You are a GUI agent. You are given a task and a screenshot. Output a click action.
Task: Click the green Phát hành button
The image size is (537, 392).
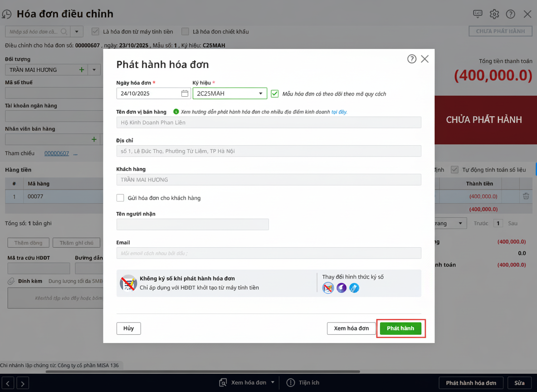point(400,328)
